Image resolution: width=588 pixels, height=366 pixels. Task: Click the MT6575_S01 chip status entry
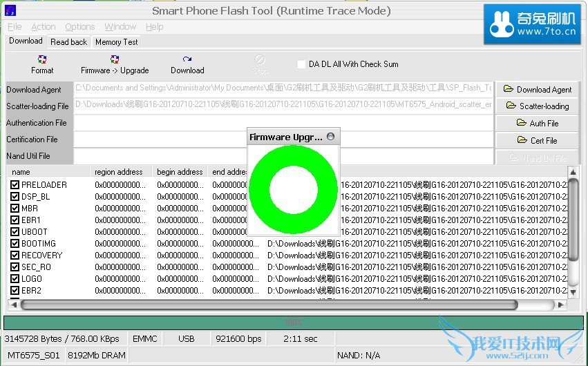tap(34, 356)
